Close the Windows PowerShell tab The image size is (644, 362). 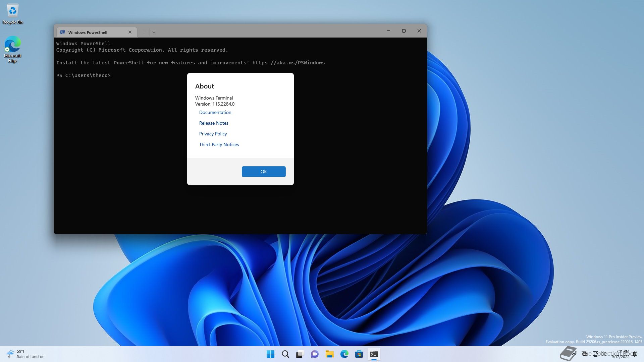[x=130, y=32]
